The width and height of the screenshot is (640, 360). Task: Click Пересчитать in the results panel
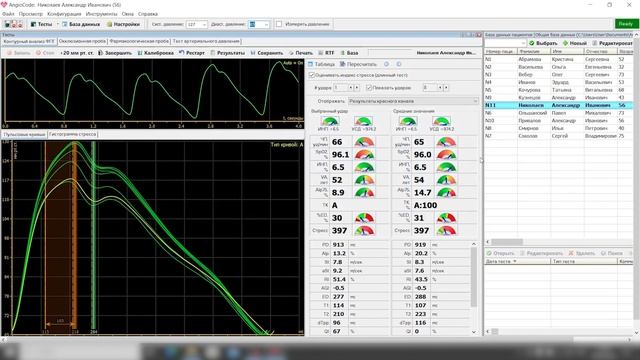pos(358,64)
